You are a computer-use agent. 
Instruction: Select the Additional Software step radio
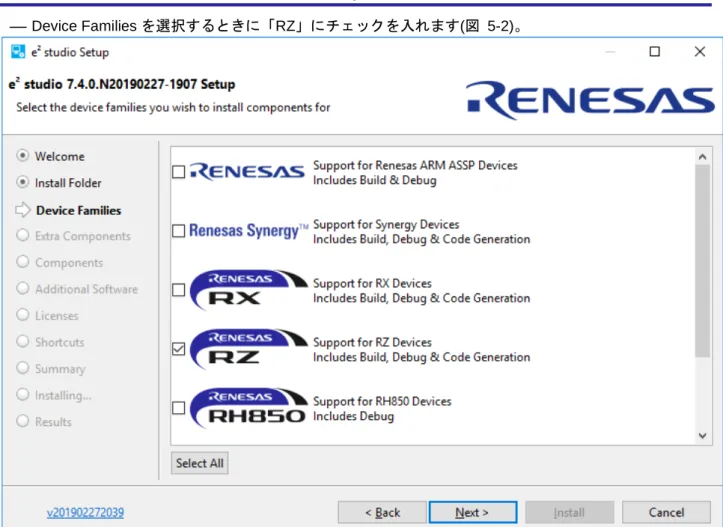[x=23, y=289]
